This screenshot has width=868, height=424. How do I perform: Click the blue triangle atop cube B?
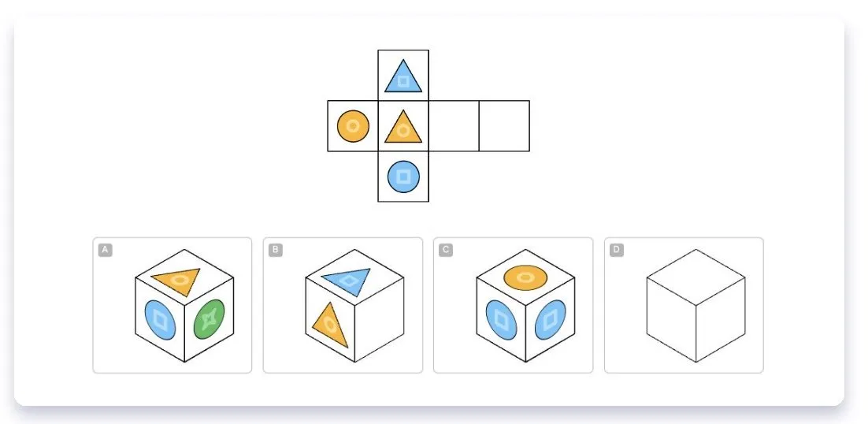click(347, 278)
